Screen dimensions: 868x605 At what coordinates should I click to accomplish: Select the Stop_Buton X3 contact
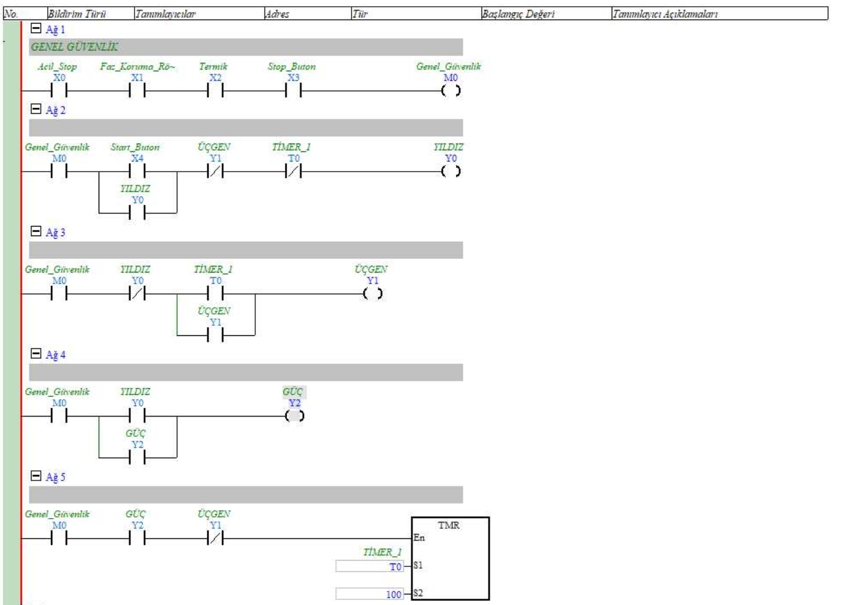[293, 90]
